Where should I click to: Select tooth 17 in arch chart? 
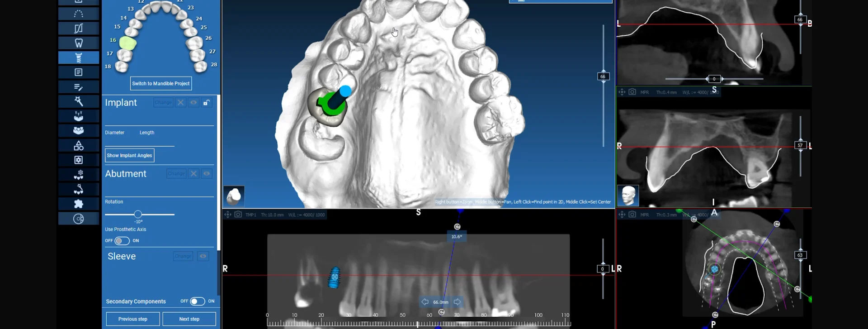pos(125,55)
